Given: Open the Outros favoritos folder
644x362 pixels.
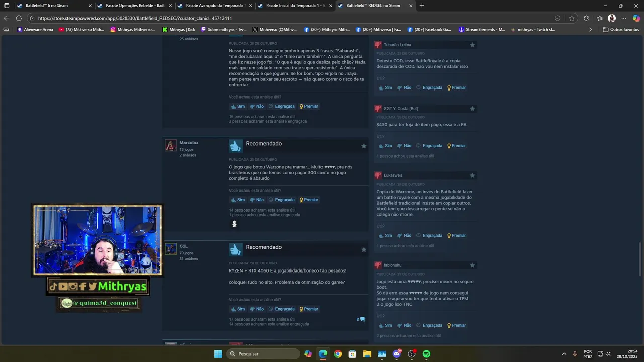Looking at the screenshot, I should click(621, 30).
